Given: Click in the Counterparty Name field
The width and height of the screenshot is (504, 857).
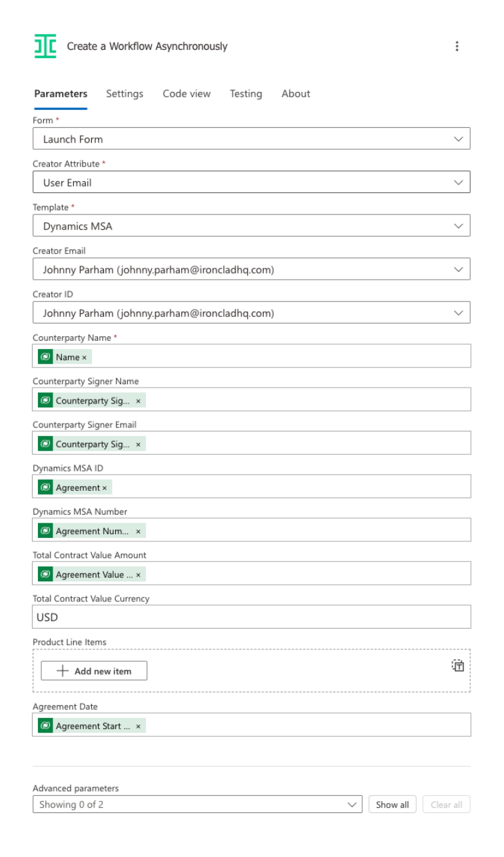Looking at the screenshot, I should pyautogui.click(x=252, y=356).
